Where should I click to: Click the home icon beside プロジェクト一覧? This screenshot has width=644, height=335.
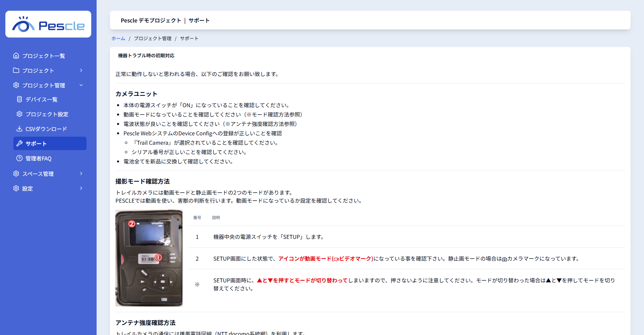point(16,56)
